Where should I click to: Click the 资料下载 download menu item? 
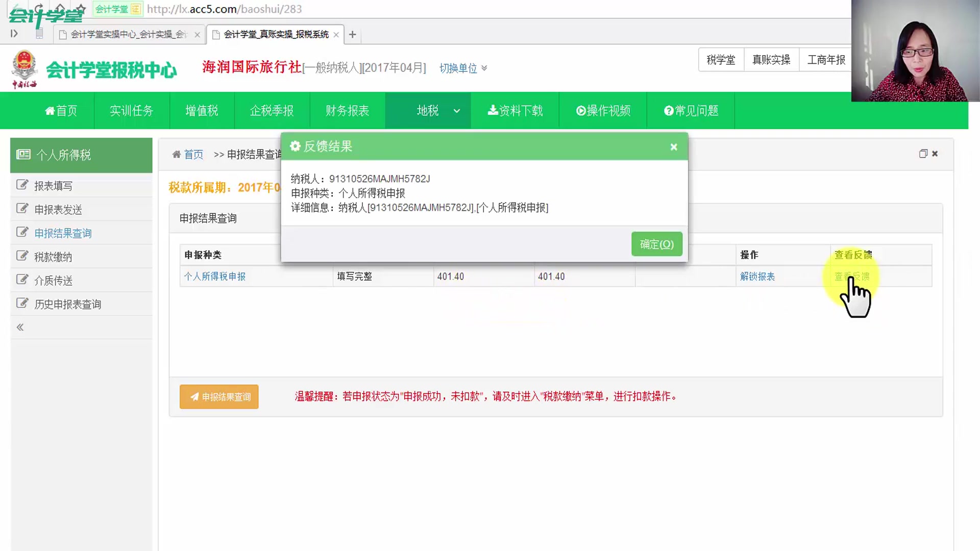[x=515, y=111]
